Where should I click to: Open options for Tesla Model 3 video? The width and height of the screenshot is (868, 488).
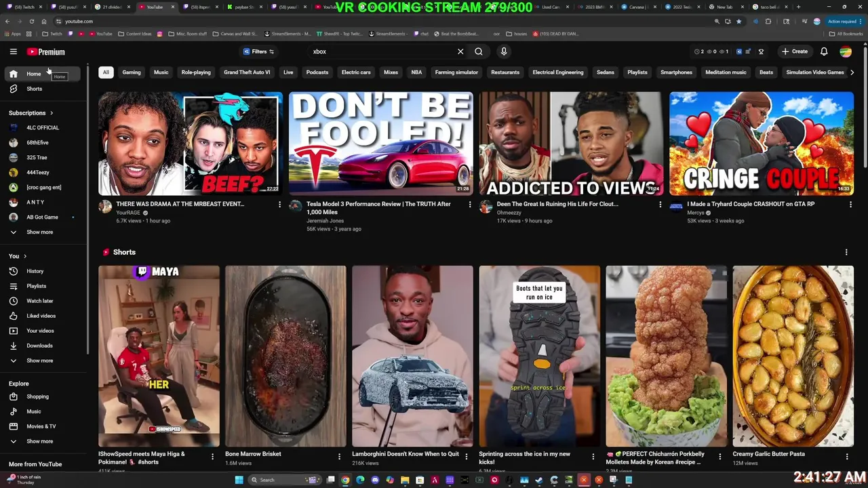pos(470,205)
